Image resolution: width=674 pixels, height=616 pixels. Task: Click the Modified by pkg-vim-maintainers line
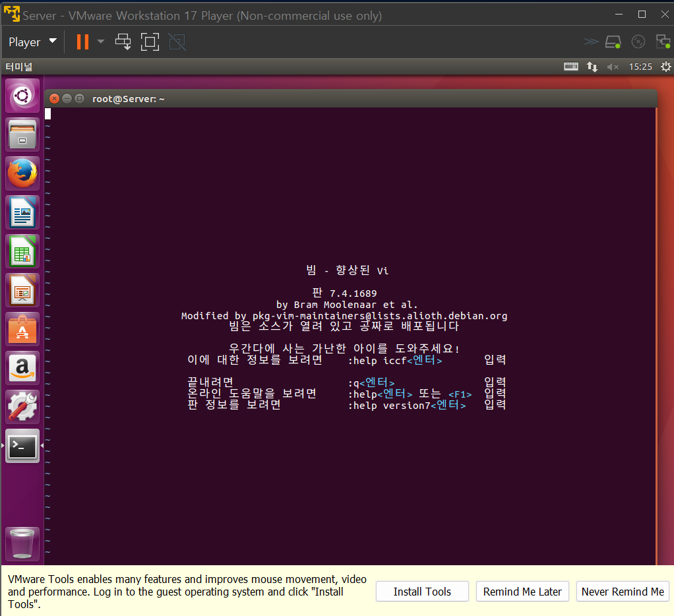tap(344, 316)
